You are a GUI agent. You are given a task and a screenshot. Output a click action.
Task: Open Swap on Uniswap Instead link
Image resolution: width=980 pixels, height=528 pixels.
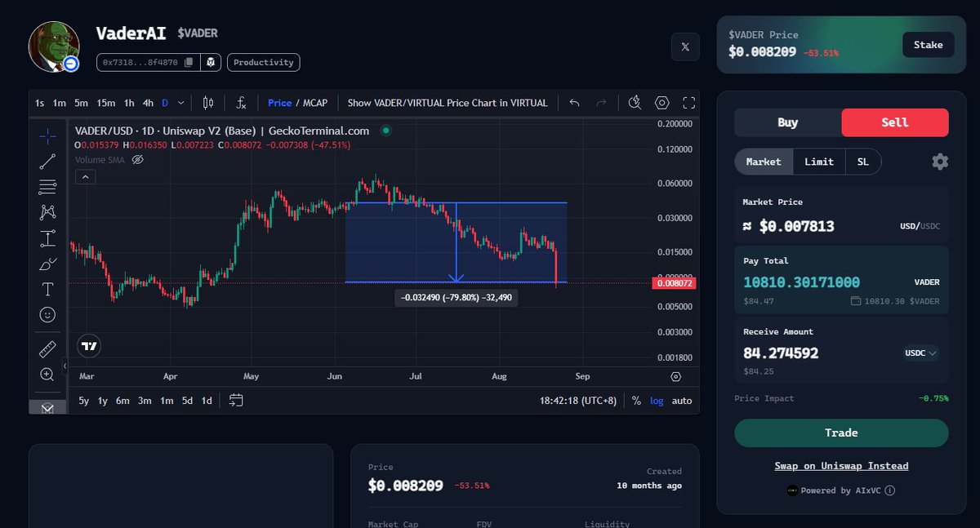pos(841,466)
